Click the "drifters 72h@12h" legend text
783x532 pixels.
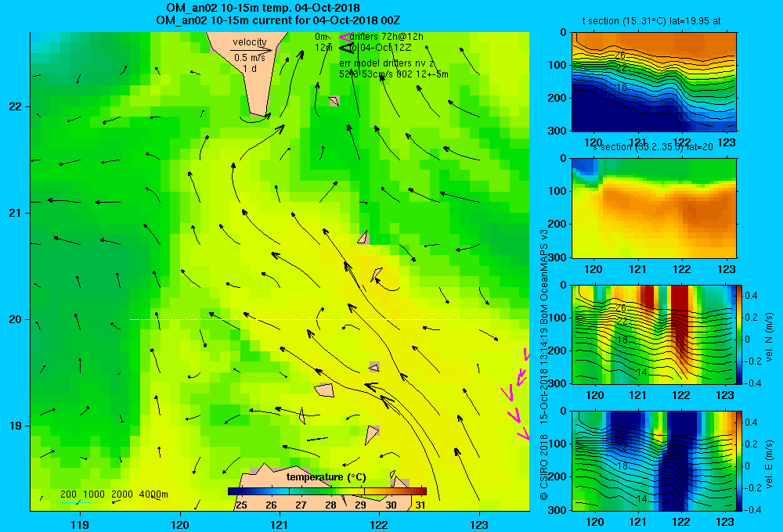(x=387, y=37)
